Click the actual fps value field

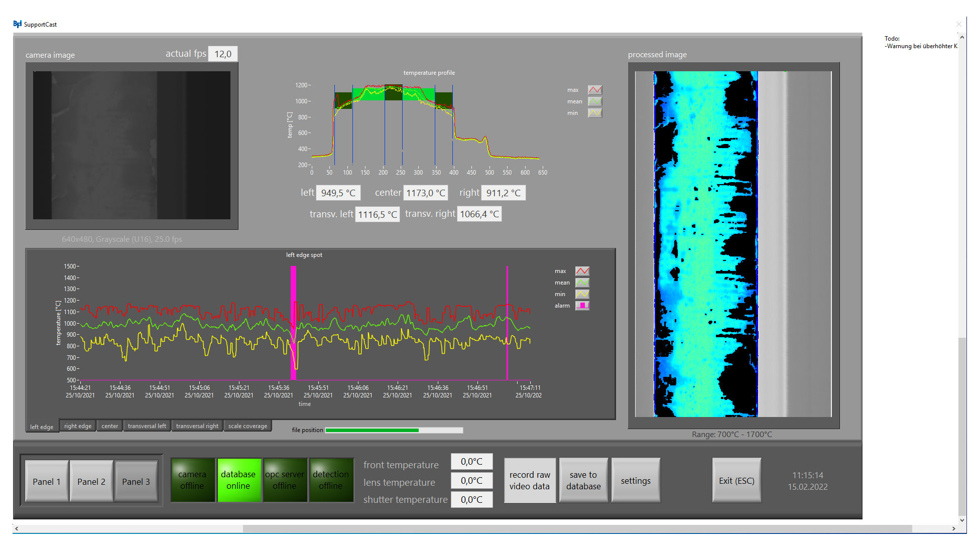(223, 54)
